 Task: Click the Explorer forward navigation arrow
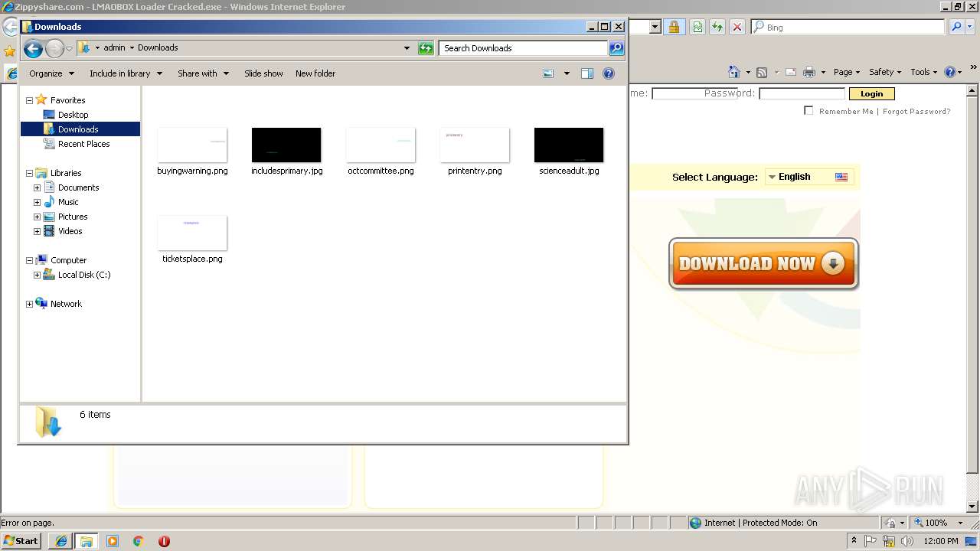(x=54, y=49)
